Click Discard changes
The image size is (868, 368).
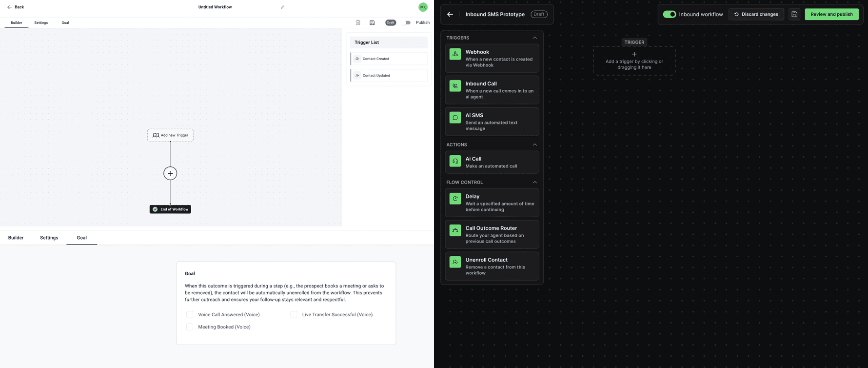coord(756,14)
